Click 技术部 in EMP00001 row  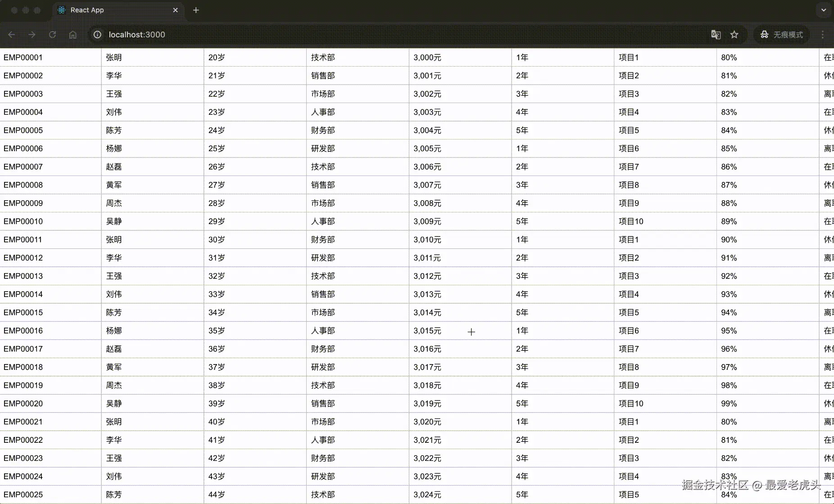click(x=323, y=58)
